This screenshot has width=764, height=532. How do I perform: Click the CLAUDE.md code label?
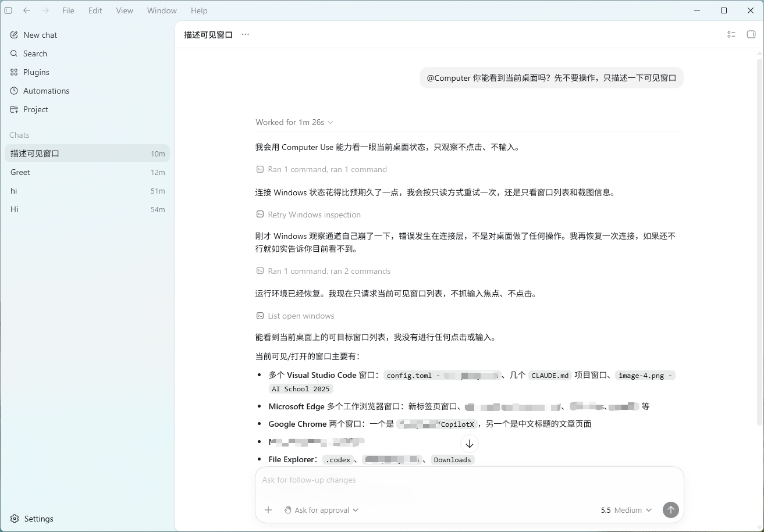(550, 376)
